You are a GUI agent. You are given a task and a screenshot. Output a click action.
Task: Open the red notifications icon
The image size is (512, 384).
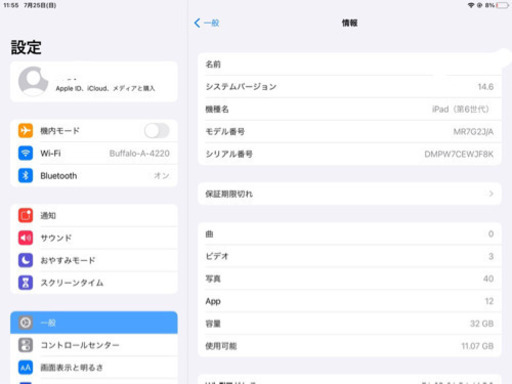[26, 215]
